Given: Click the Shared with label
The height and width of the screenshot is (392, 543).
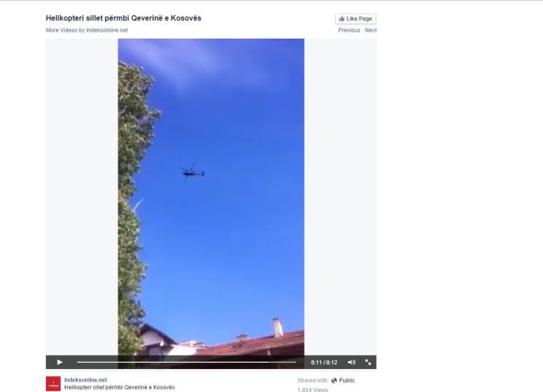Looking at the screenshot, I should (313, 380).
